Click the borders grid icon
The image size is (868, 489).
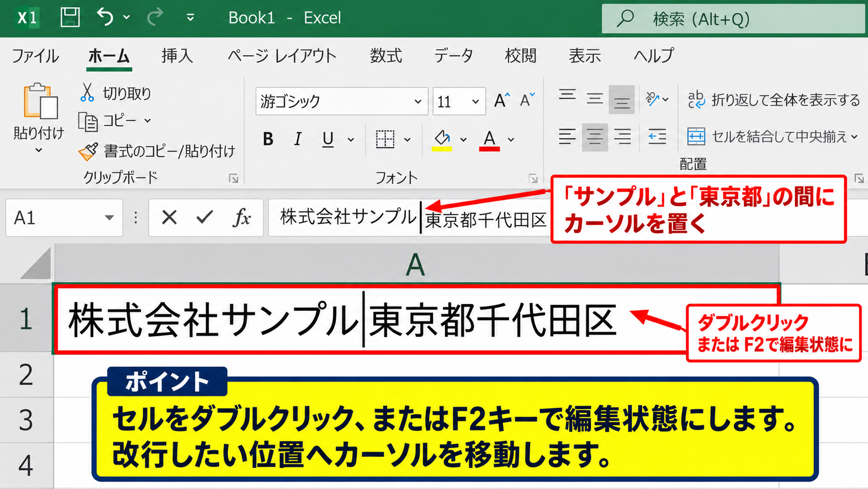click(385, 139)
